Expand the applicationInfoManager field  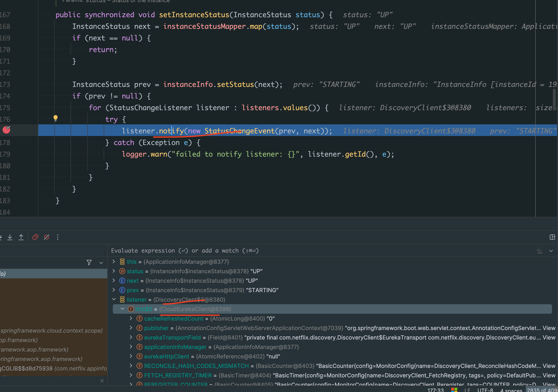pos(131,347)
